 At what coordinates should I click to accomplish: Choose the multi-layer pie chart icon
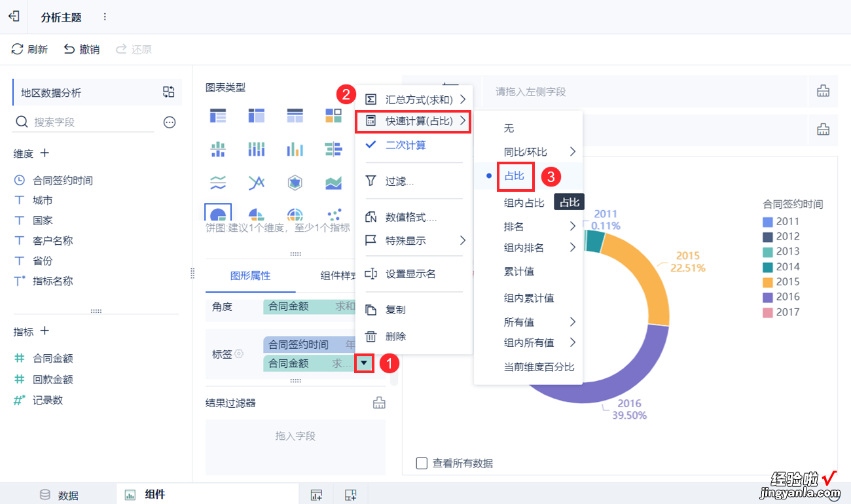tap(295, 215)
